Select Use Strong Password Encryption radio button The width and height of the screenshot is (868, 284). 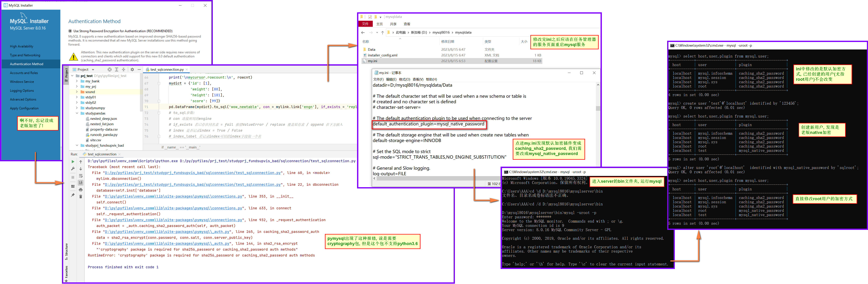point(70,31)
